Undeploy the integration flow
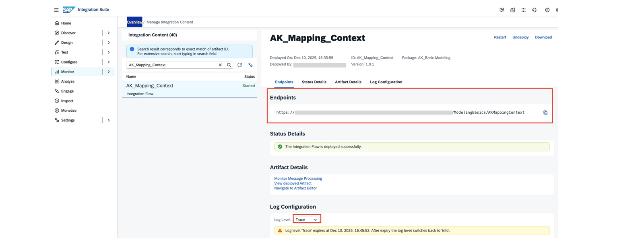The image size is (644, 242). pos(520,37)
